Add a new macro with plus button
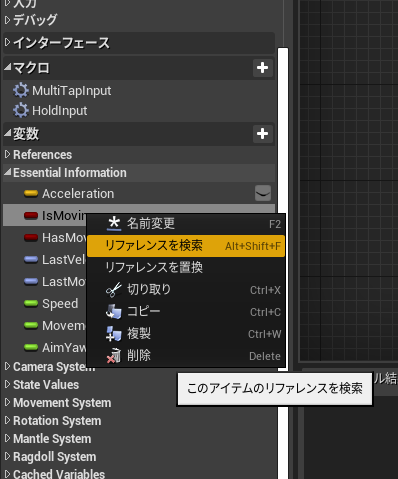Image resolution: width=398 pixels, height=479 pixels. tap(262, 68)
